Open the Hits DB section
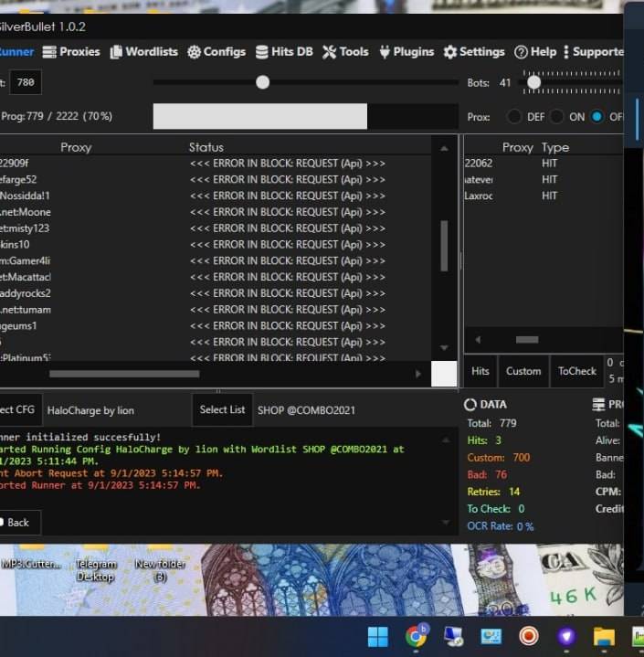The height and width of the screenshot is (657, 644). 284,52
